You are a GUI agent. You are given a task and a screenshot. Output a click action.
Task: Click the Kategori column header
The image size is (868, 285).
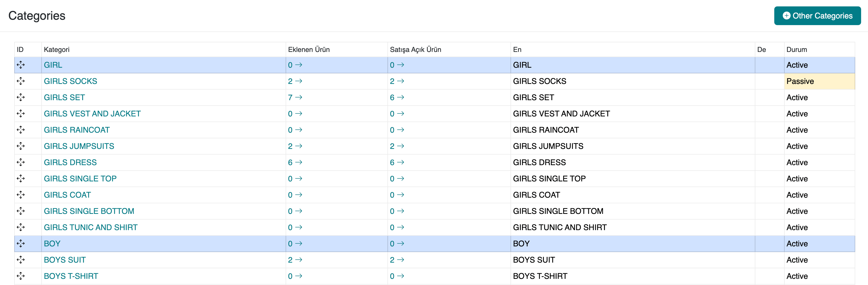(57, 49)
